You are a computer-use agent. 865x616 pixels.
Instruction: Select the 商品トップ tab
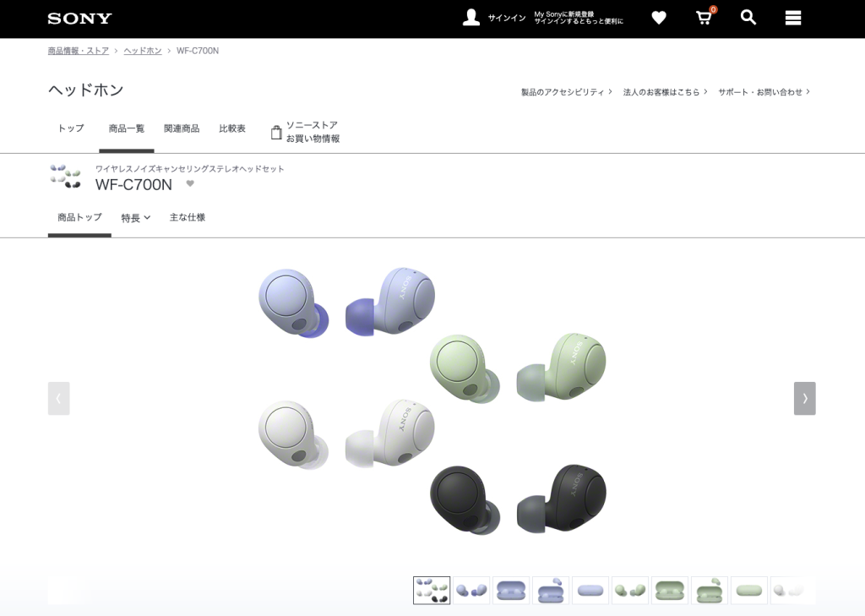click(79, 217)
